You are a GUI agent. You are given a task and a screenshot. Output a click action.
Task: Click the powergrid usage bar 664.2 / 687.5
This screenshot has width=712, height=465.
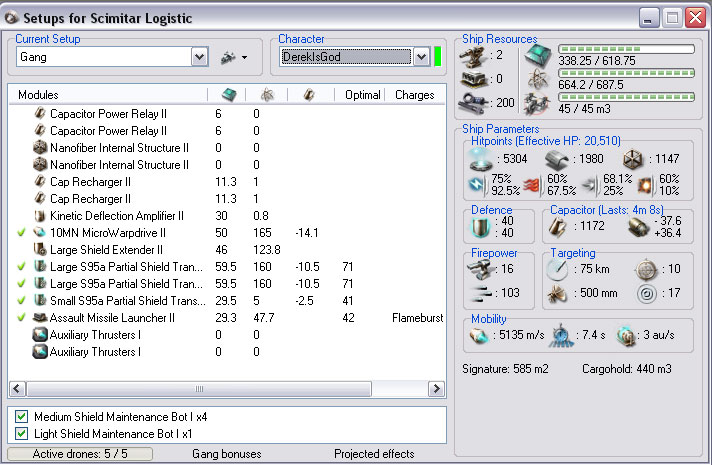[627, 73]
